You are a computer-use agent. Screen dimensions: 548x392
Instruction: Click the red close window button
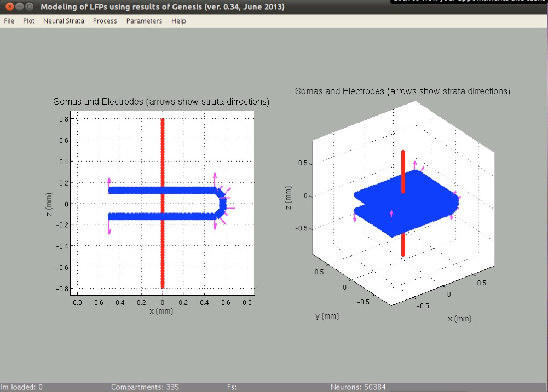pyautogui.click(x=9, y=7)
